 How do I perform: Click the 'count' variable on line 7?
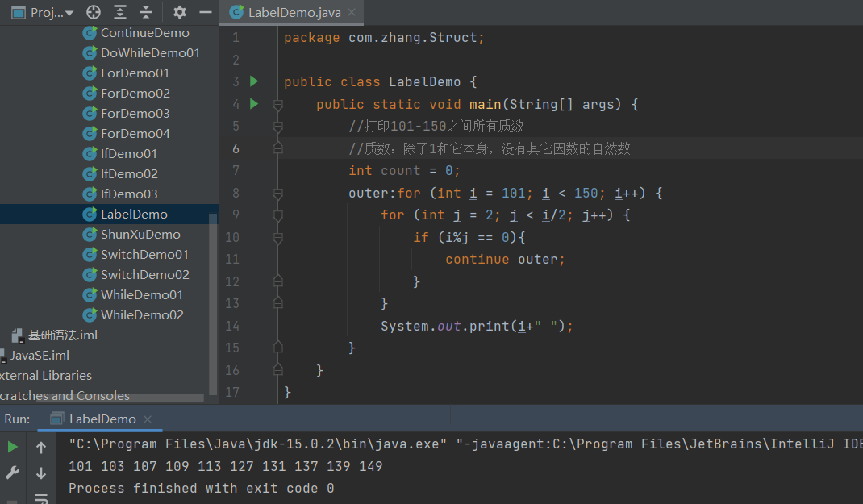[x=400, y=171]
